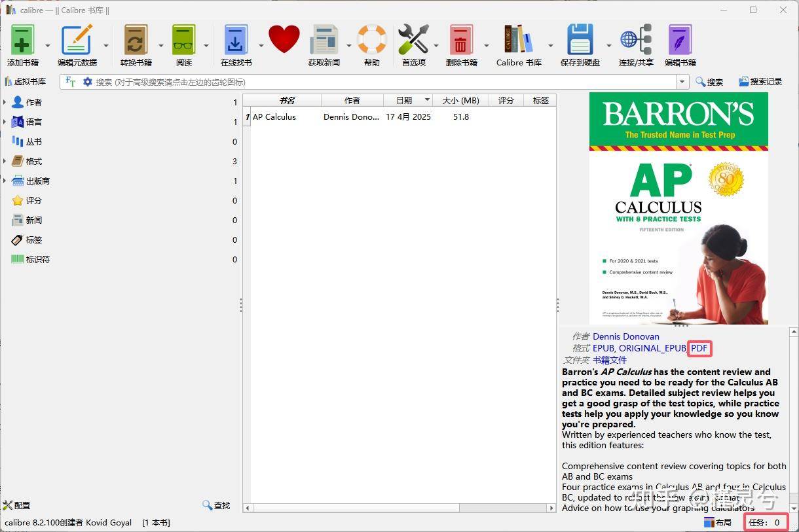Click the Configure (配置) button in tag browser
The width and height of the screenshot is (799, 532).
tap(17, 505)
